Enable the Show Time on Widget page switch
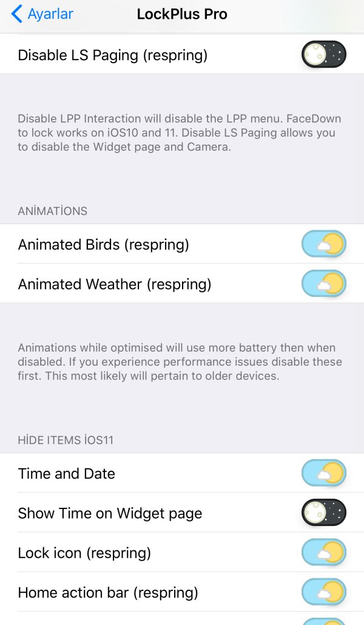 324,513
